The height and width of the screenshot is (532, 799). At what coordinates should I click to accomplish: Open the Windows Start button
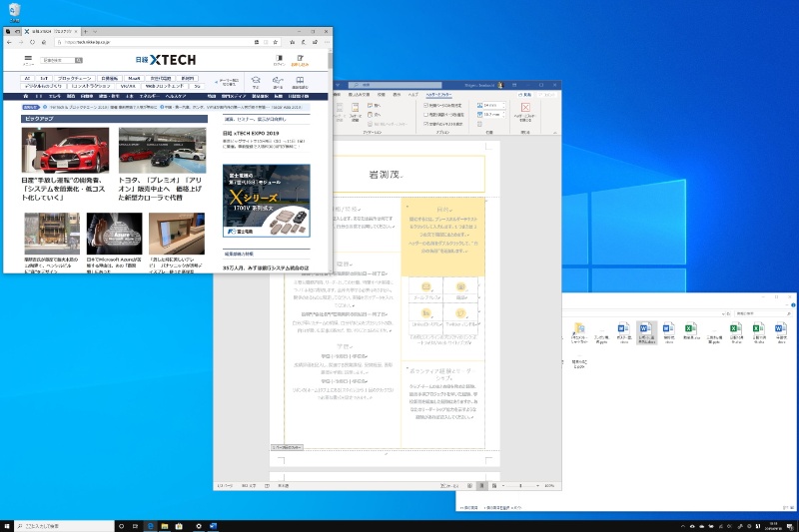(x=7, y=526)
